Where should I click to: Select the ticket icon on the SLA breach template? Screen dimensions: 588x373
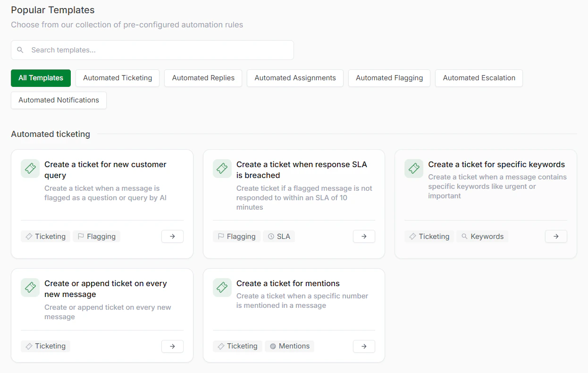pyautogui.click(x=222, y=169)
